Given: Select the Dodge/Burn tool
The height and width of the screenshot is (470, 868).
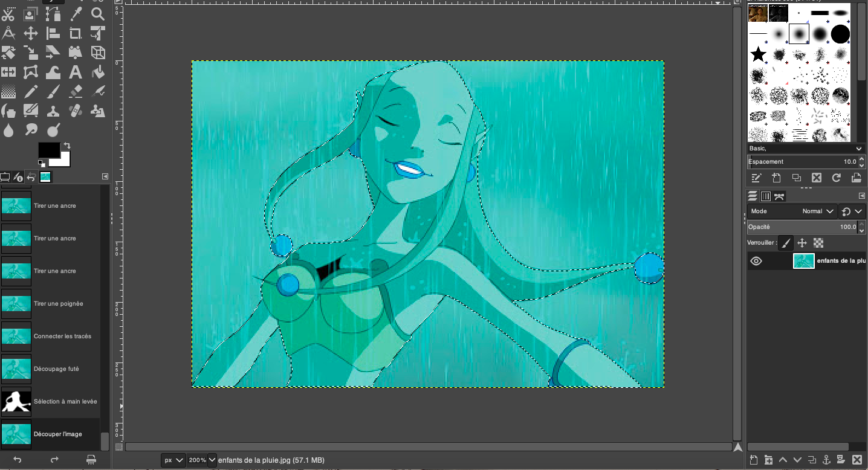Looking at the screenshot, I should [53, 130].
